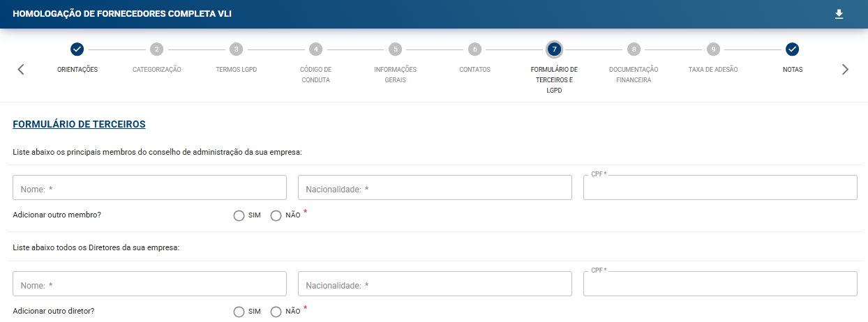
Task: Click the Notas step checkmark icon
Action: tap(792, 49)
